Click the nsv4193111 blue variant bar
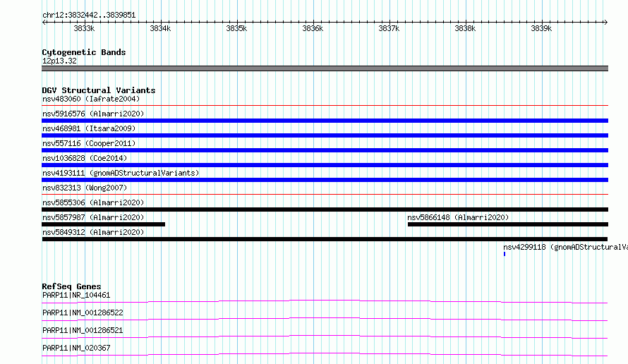628x364 pixels. (x=325, y=180)
